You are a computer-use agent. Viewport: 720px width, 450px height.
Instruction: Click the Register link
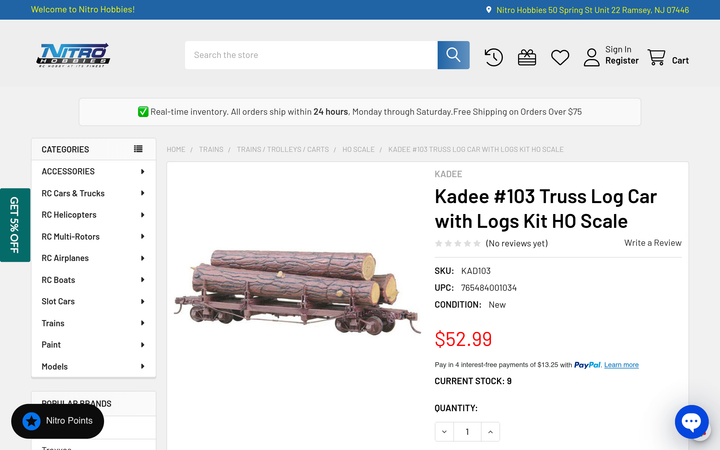pos(622,61)
